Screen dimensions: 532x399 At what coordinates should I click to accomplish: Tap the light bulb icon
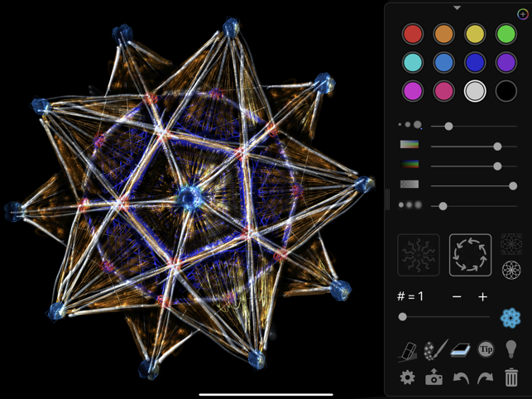click(511, 349)
